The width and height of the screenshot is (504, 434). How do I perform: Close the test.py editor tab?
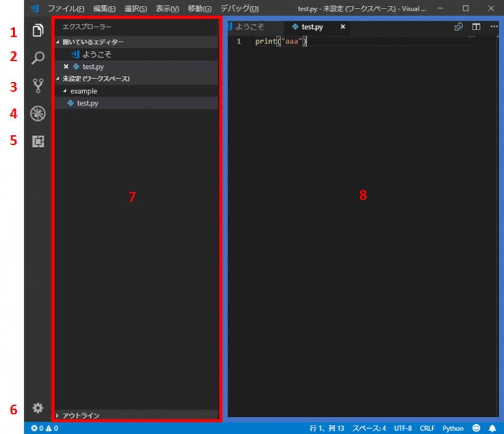point(343,27)
